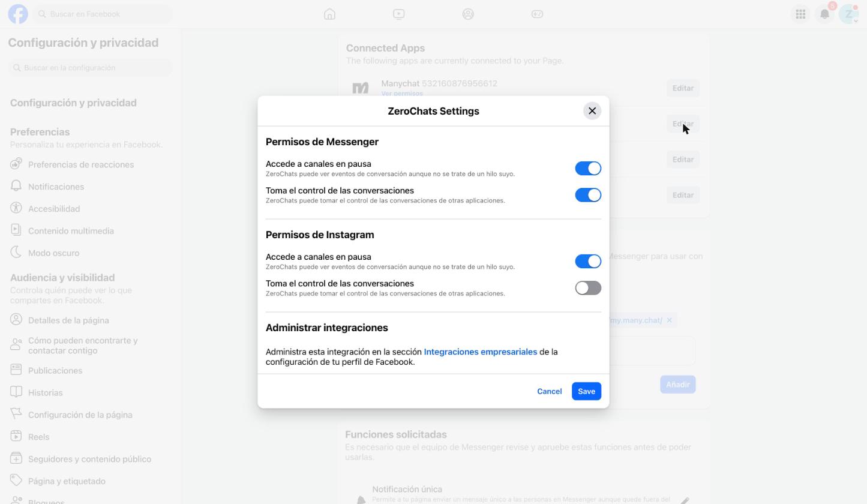The height and width of the screenshot is (504, 867).
Task: Open the Groups icon in top navigation
Action: (x=468, y=14)
